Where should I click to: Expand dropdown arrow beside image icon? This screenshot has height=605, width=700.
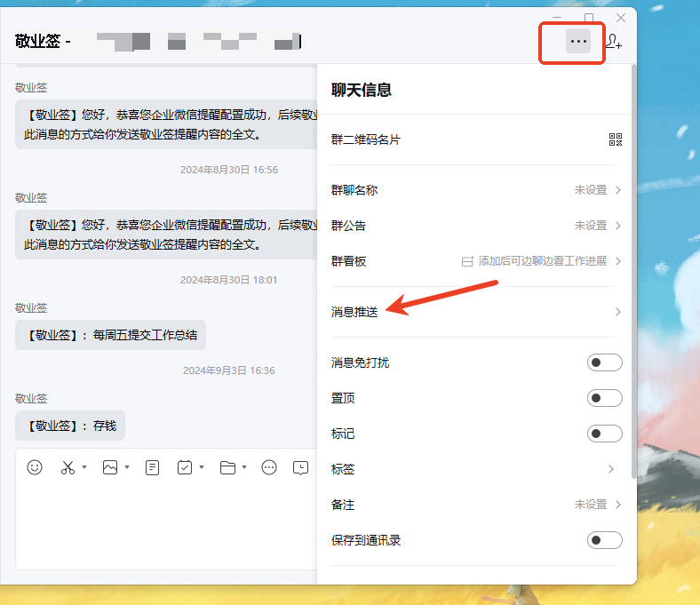pos(127,467)
